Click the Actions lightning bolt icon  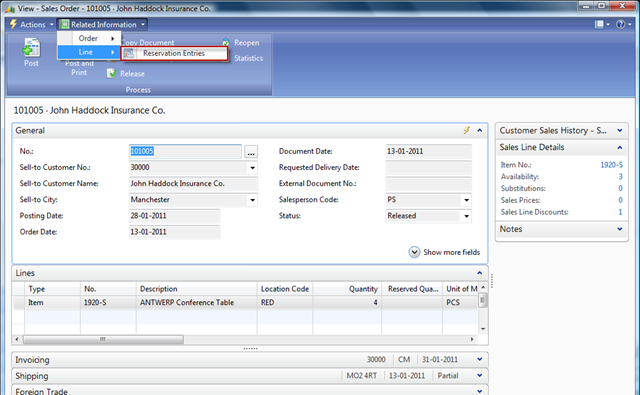(13, 24)
